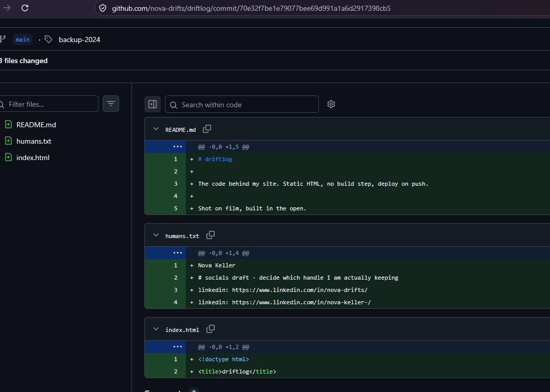
Task: Toggle the file tree sidebar panel
Action: point(153,104)
